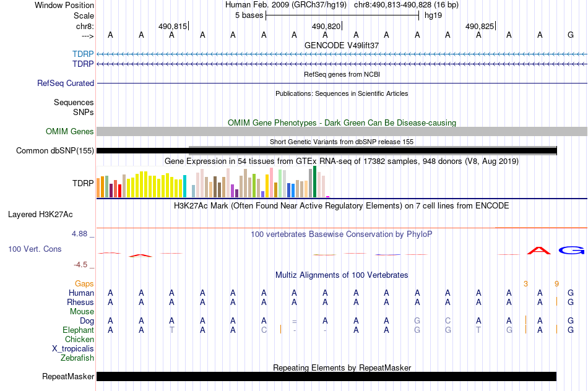Screen dimensions: 588x391
Task: Select the Chicken alignment row label
Action: [79, 339]
